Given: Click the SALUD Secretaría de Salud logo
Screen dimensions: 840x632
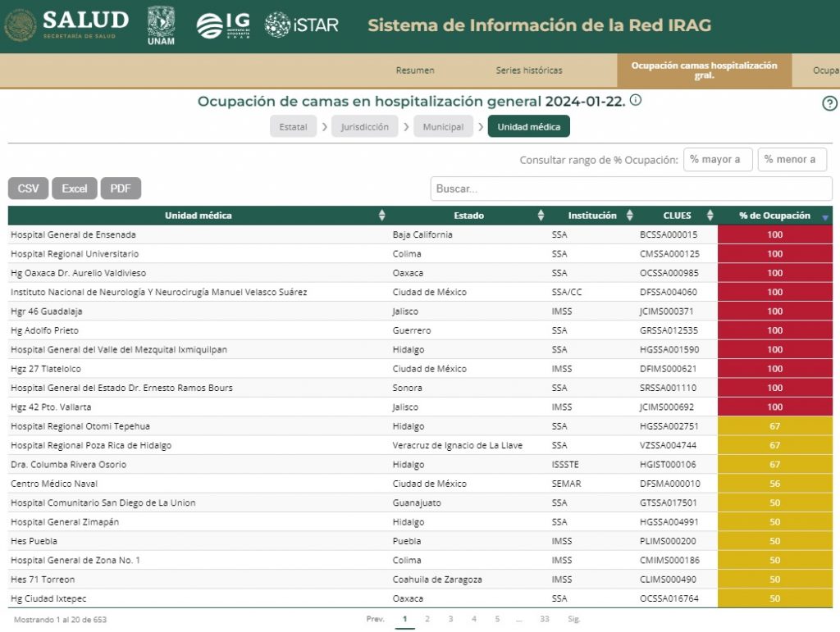Looking at the screenshot, I should 66,25.
